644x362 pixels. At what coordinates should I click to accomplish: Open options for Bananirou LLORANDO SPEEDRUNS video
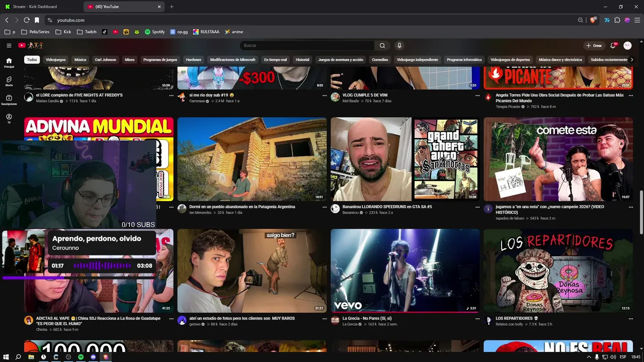coord(477,207)
